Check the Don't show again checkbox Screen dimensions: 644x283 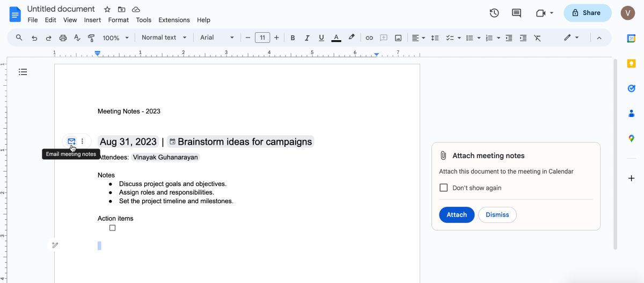coord(443,188)
